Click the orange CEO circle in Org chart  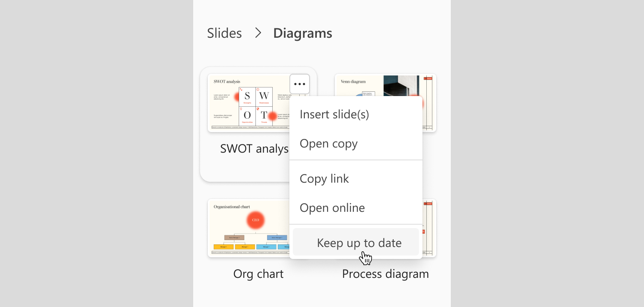(255, 220)
